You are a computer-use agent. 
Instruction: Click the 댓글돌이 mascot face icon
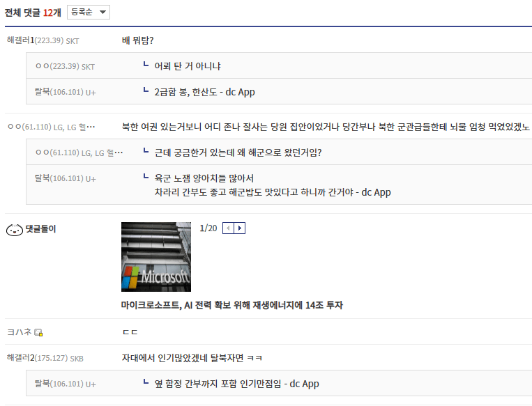click(14, 230)
